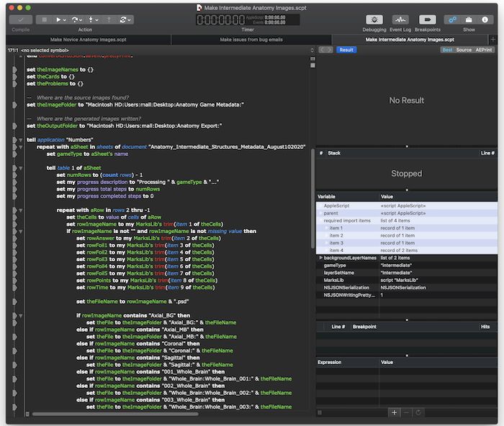This screenshot has height=426, width=504.
Task: Click the refresh expressions button
Action: 420,413
